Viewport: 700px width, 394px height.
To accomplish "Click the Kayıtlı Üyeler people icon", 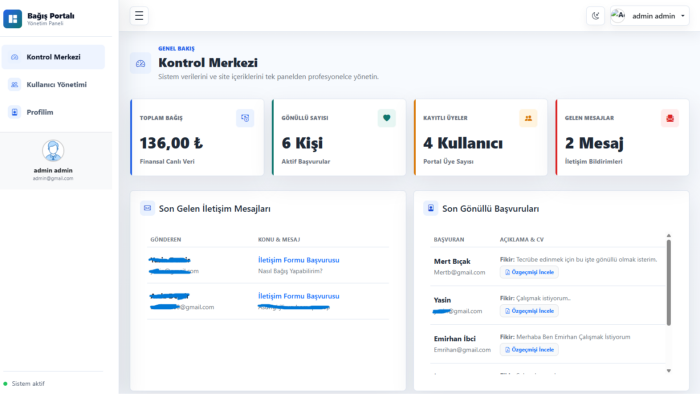I will pos(528,118).
